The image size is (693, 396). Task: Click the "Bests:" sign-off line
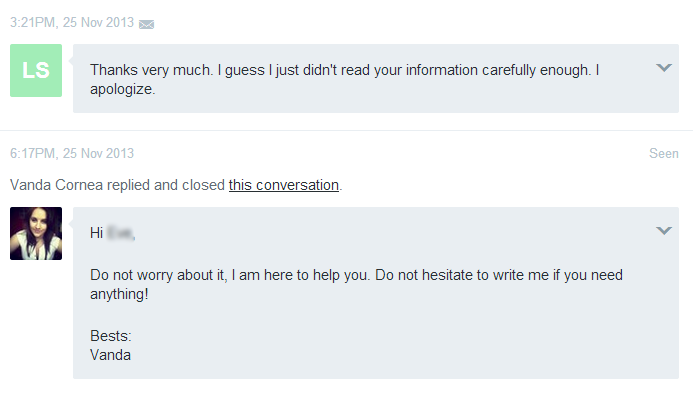[110, 336]
